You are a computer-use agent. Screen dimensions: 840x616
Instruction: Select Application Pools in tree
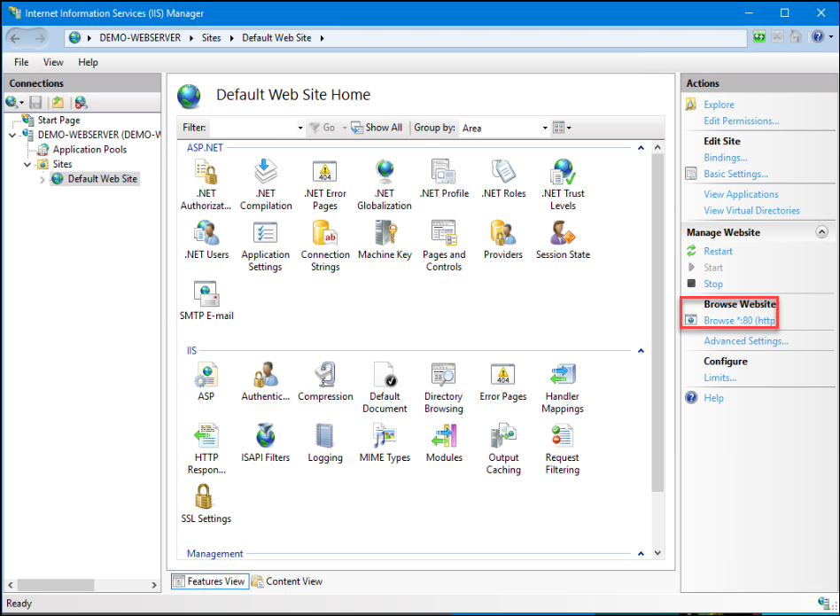pyautogui.click(x=89, y=150)
